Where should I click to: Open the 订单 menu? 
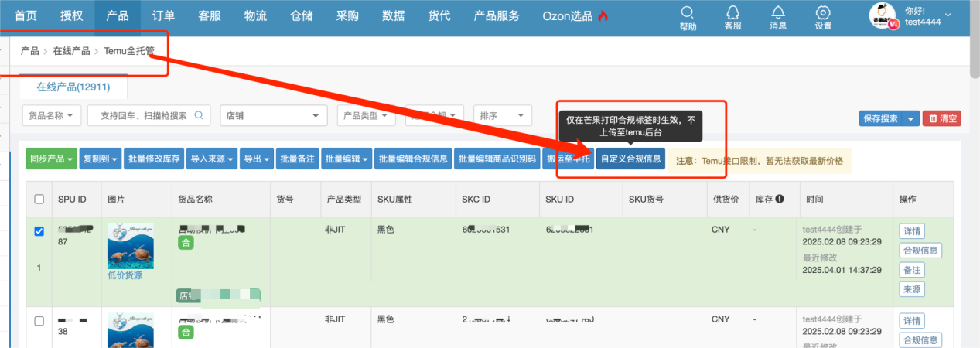(x=163, y=16)
